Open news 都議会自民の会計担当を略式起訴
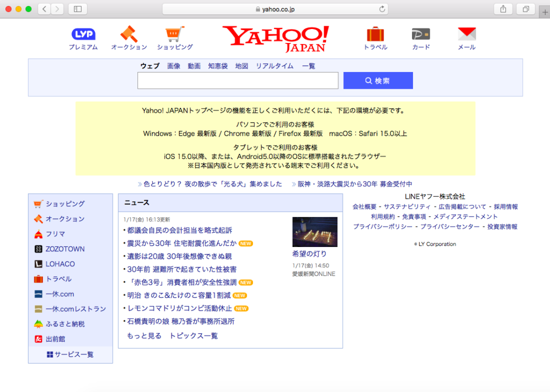 coord(179,230)
